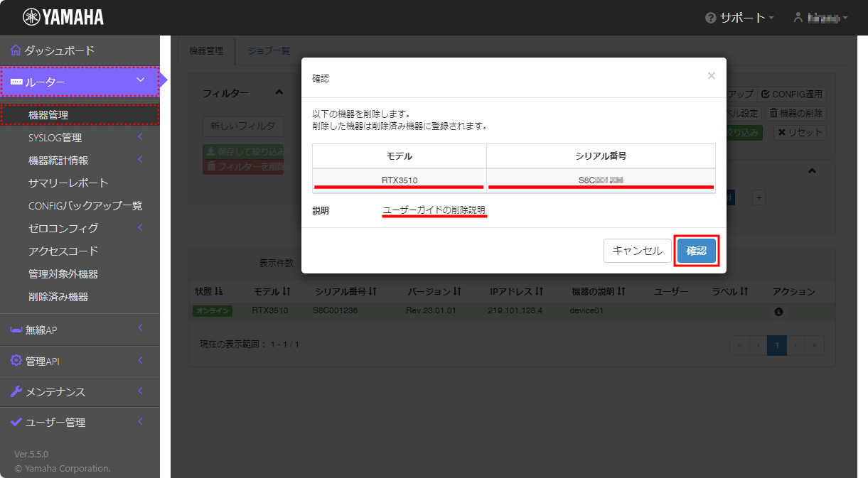Screen dimensions: 868x478
Task: Click the リセット X icon button
Action: [781, 132]
